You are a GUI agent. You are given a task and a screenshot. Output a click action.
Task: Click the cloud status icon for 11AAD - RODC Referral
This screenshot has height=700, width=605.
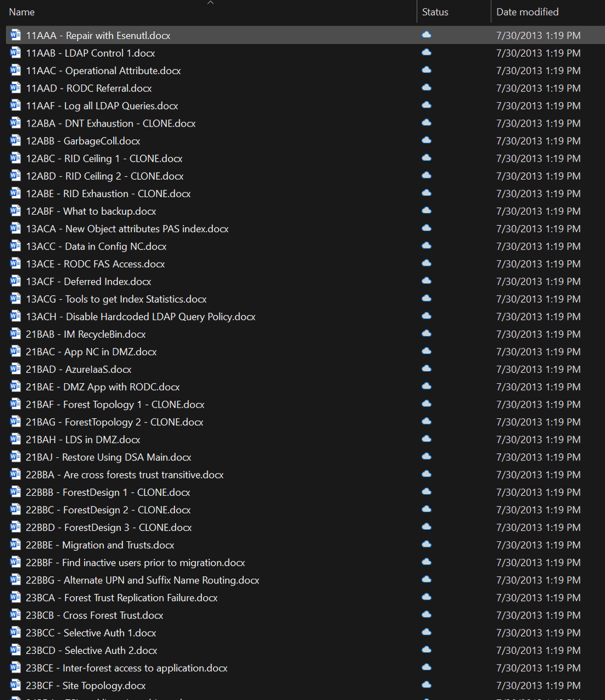426,87
